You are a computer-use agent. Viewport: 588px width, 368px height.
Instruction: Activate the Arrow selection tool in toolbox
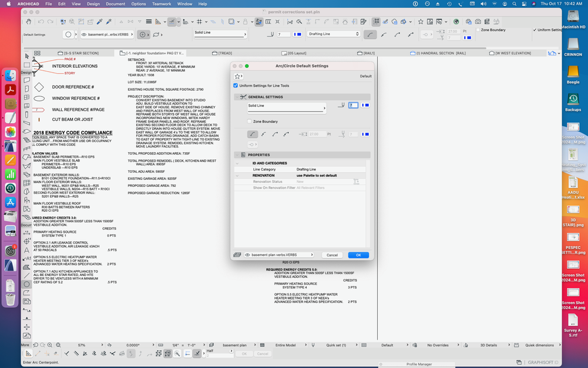coord(27,56)
